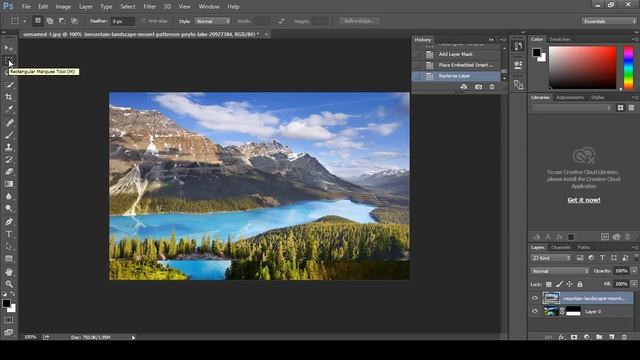Select the Crop tool

(9, 97)
